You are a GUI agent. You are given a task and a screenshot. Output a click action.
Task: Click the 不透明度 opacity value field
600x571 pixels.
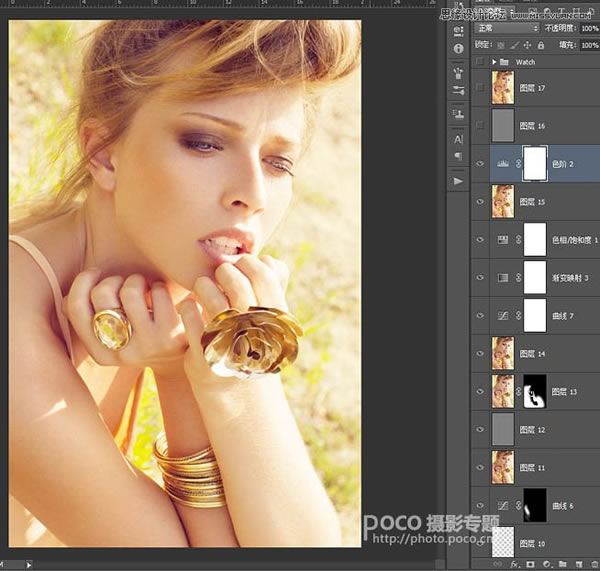coord(590,28)
